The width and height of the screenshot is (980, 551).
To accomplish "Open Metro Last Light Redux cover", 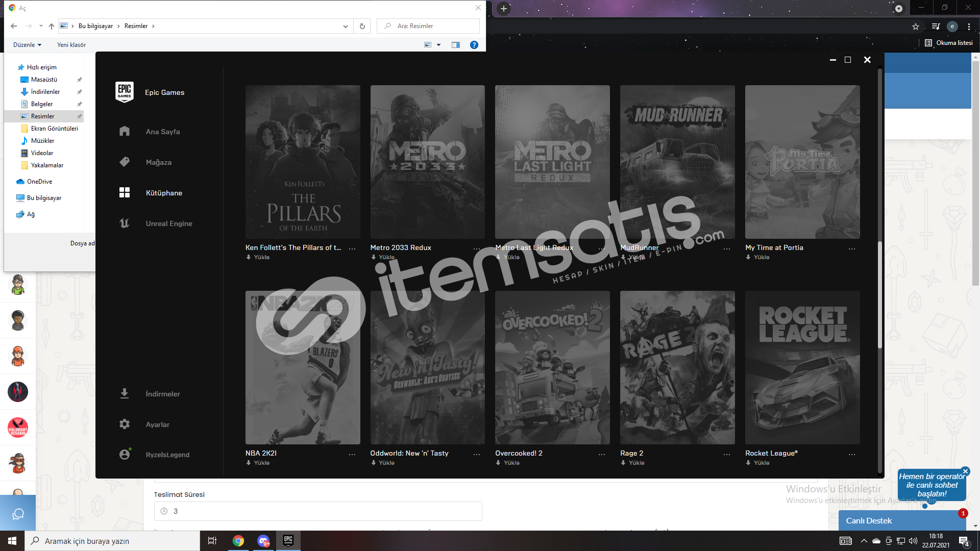I will coord(552,162).
